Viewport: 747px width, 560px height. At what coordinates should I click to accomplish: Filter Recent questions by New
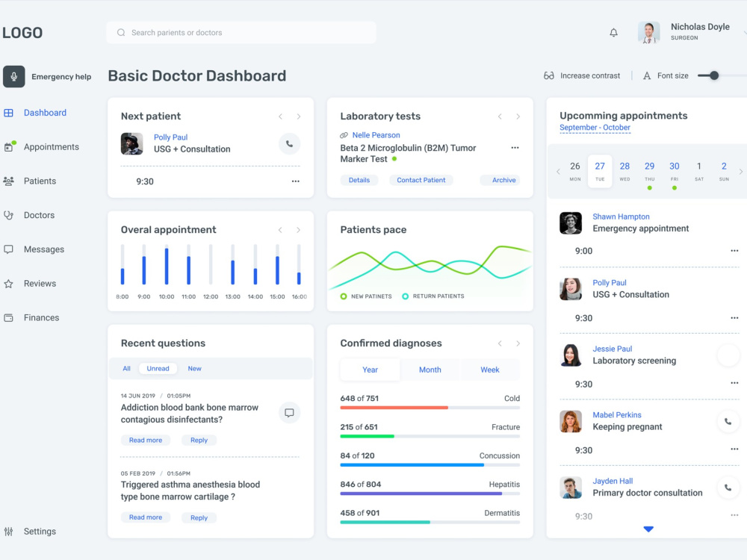(x=194, y=369)
